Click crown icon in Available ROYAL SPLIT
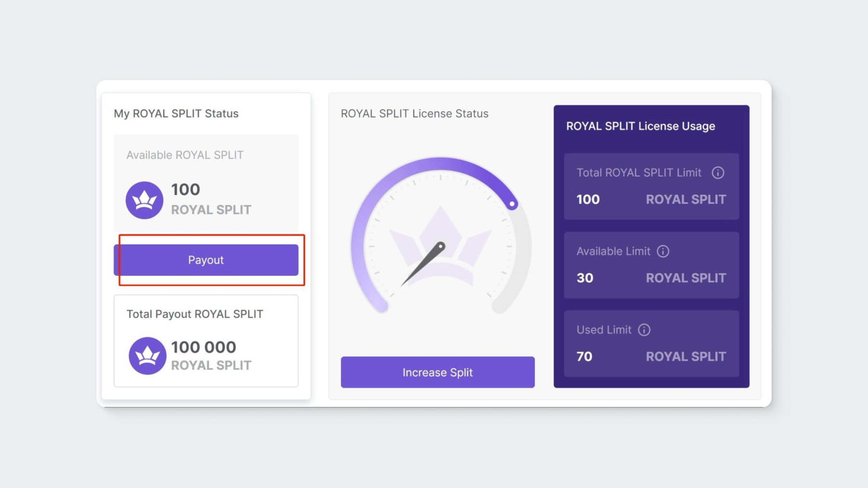 pyautogui.click(x=144, y=200)
